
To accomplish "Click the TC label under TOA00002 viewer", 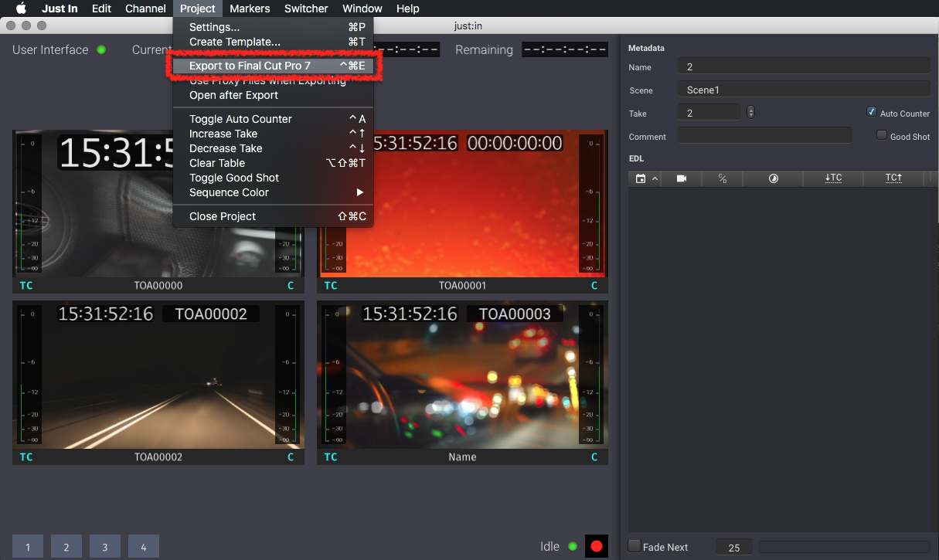I will (x=26, y=457).
